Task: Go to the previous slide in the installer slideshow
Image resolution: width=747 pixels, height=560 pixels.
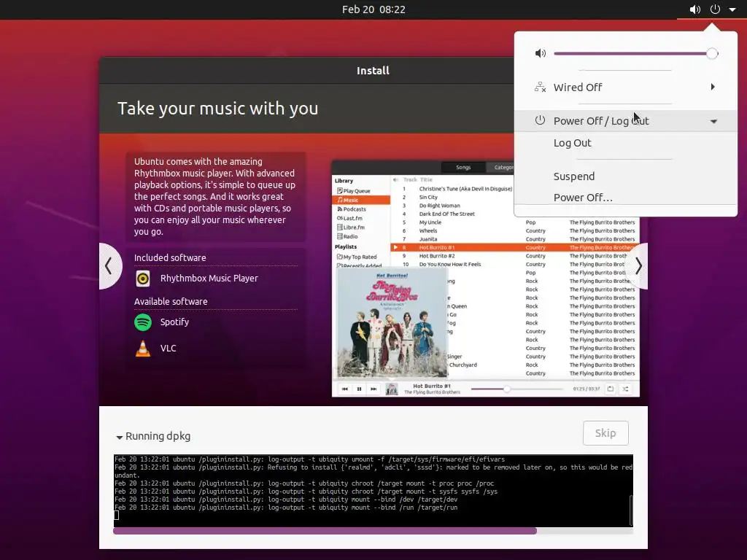Action: click(109, 266)
